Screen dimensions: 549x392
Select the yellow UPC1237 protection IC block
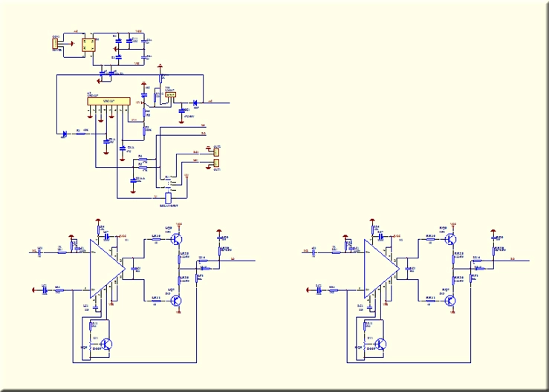click(109, 101)
